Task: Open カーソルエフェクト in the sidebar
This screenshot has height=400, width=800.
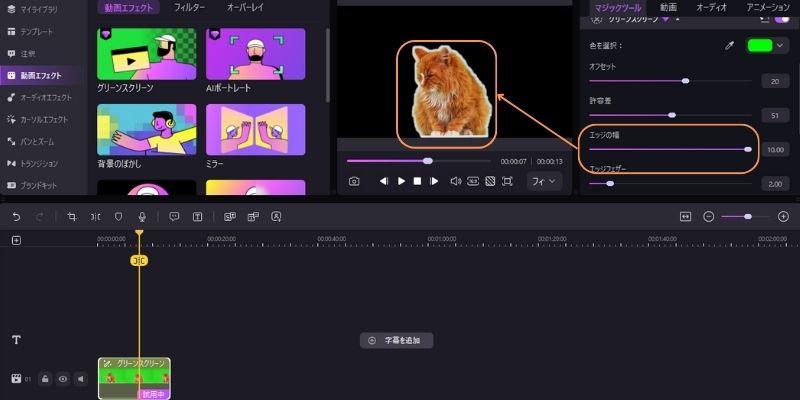Action: (38, 119)
